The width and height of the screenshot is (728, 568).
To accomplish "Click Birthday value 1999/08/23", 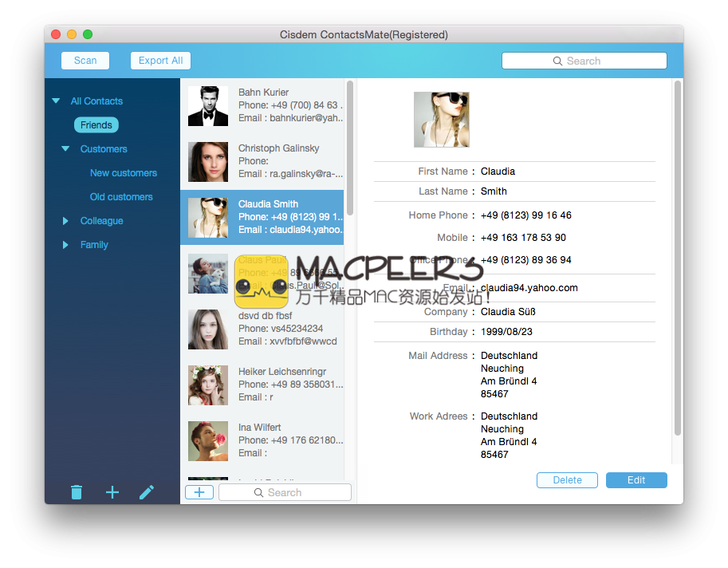I will click(506, 332).
